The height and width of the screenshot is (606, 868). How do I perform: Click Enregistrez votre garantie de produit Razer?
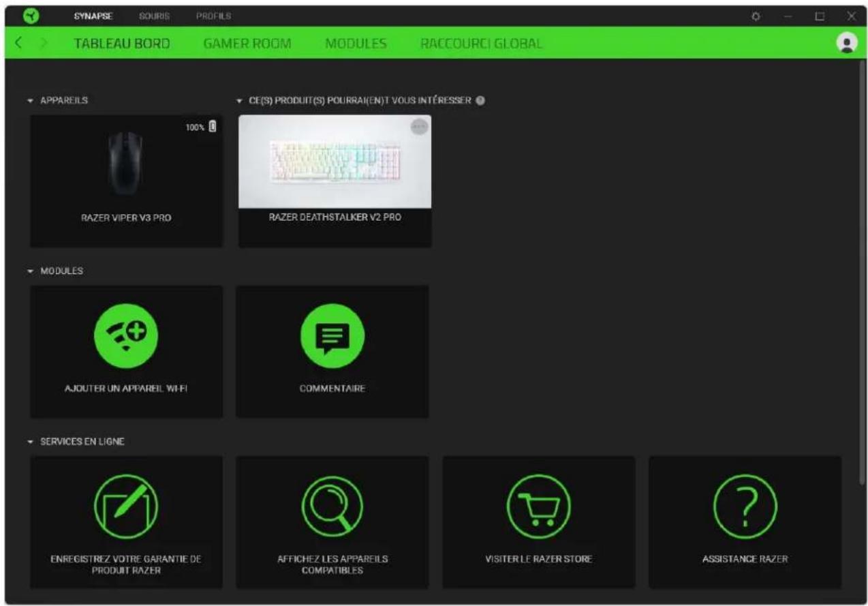click(x=126, y=564)
